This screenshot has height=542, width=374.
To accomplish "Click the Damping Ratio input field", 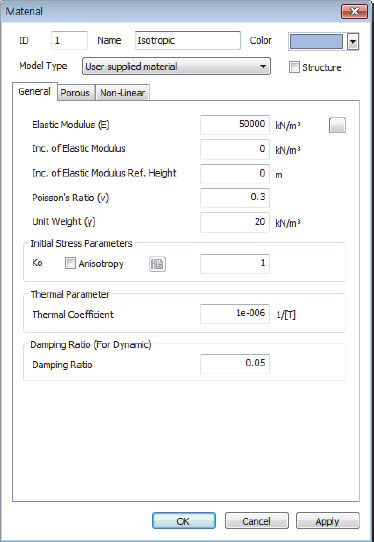I will coord(235,364).
